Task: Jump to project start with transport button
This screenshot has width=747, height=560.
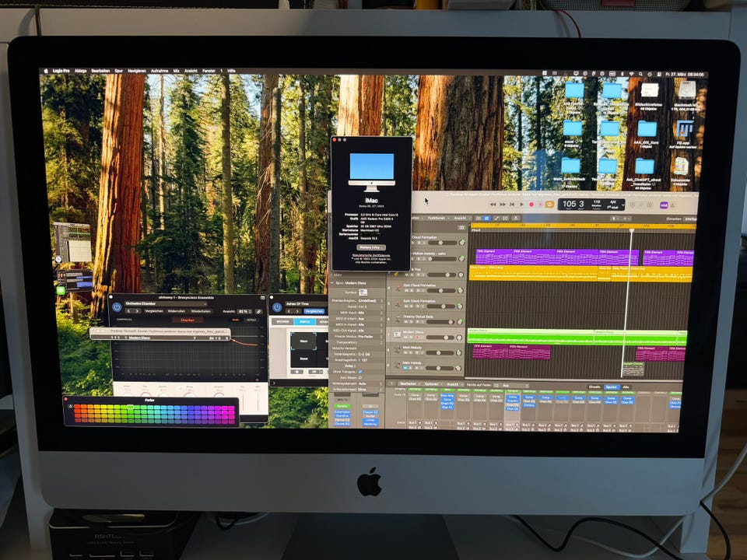Action: tap(512, 205)
